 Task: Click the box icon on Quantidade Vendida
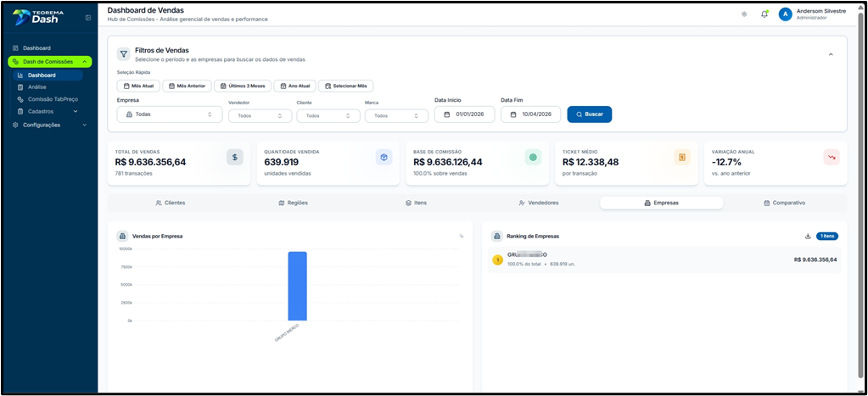[x=384, y=157]
